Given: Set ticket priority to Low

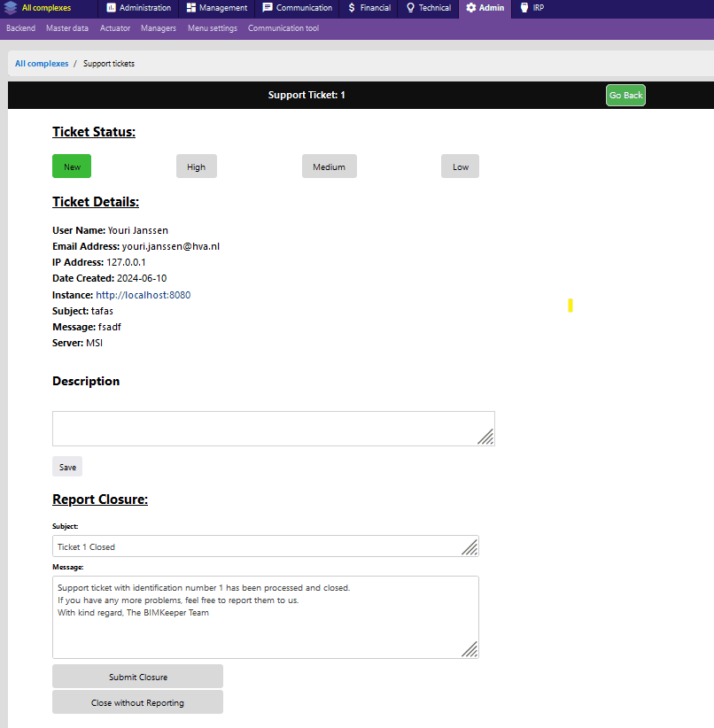Looking at the screenshot, I should point(460,167).
